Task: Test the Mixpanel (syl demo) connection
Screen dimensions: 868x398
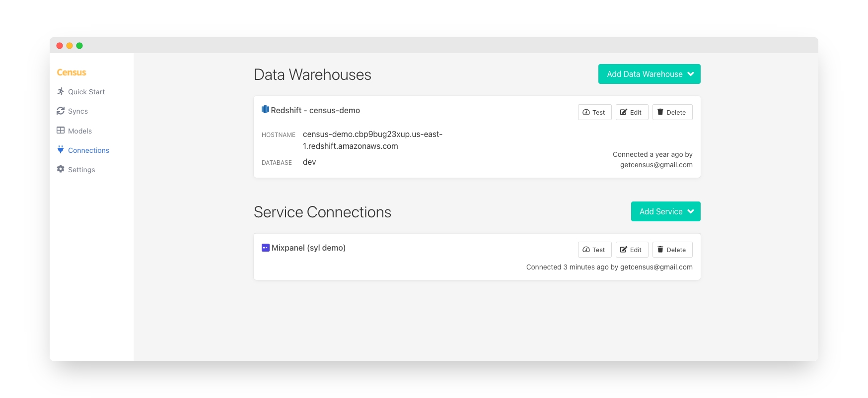Action: click(x=595, y=250)
